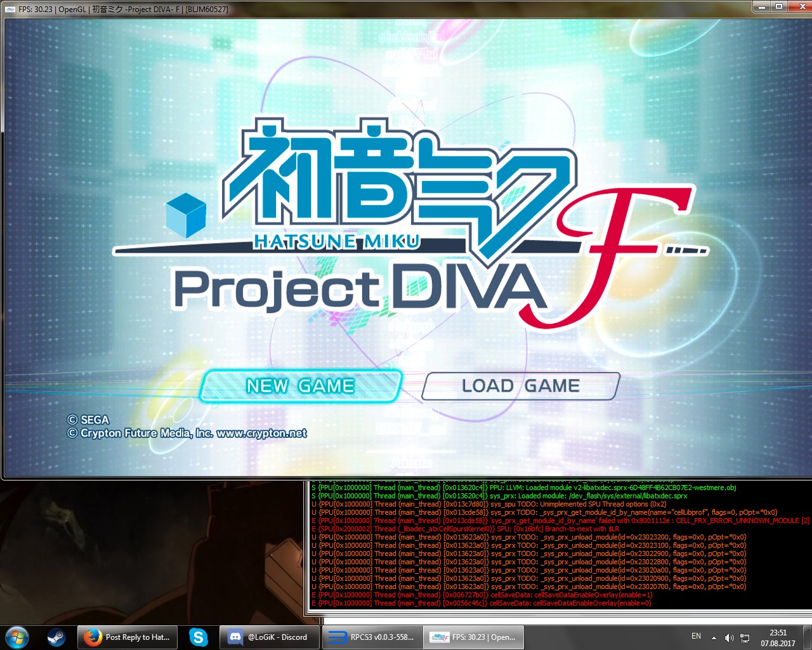This screenshot has width=812, height=650.
Task: Click the Show desktop strip on the taskbar
Action: click(807, 637)
